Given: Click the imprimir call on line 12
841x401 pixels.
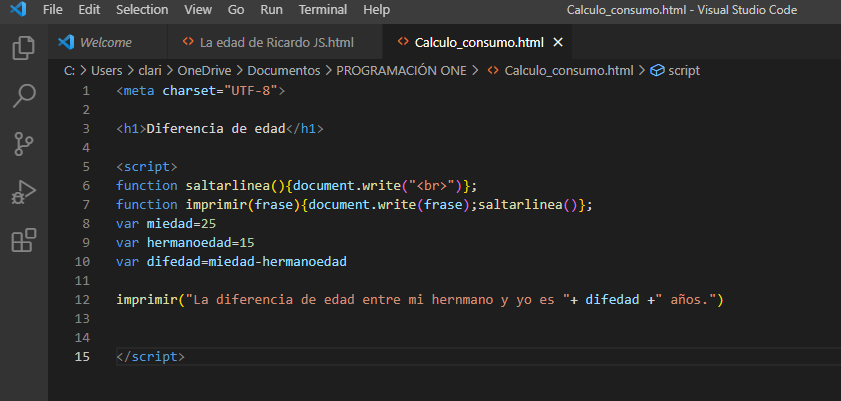Looking at the screenshot, I should pos(147,300).
